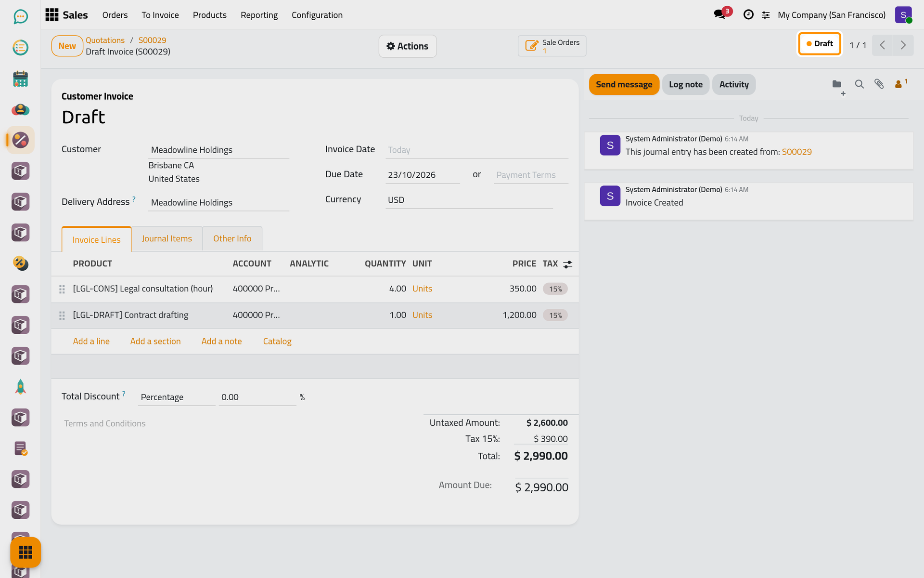
Task: Click the Draft status indicator
Action: tap(820, 44)
